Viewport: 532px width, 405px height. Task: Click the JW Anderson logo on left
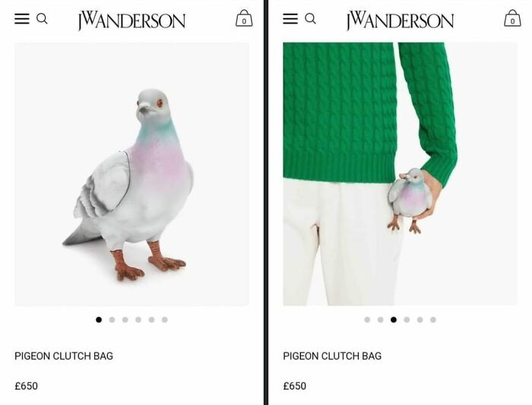(131, 21)
